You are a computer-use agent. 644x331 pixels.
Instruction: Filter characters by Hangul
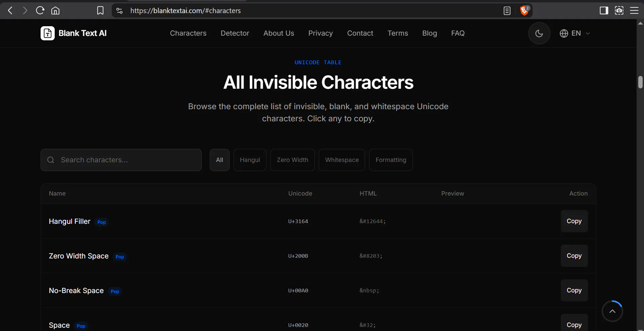coord(250,160)
